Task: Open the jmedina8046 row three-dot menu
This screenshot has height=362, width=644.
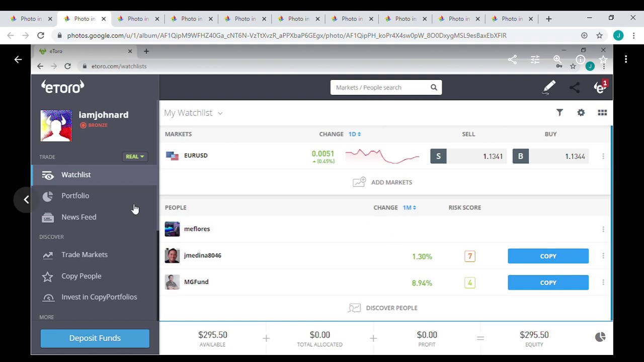Action: pos(603,256)
